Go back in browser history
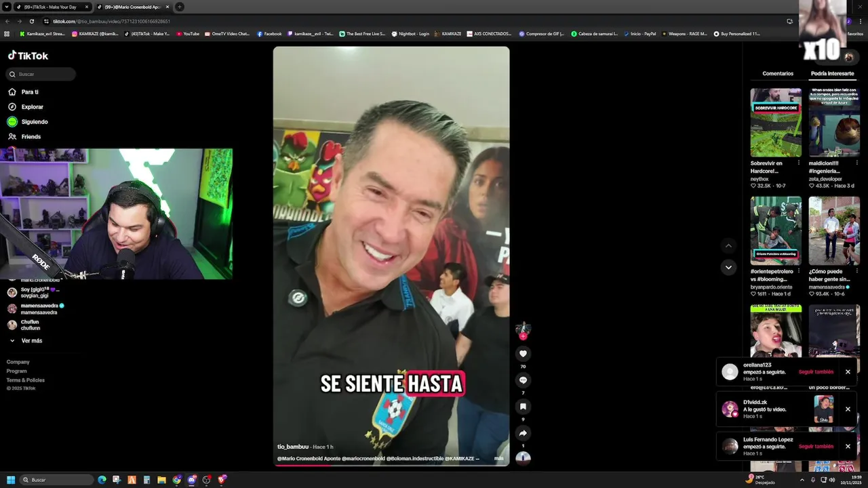The height and width of the screenshot is (488, 868). pyautogui.click(x=7, y=21)
